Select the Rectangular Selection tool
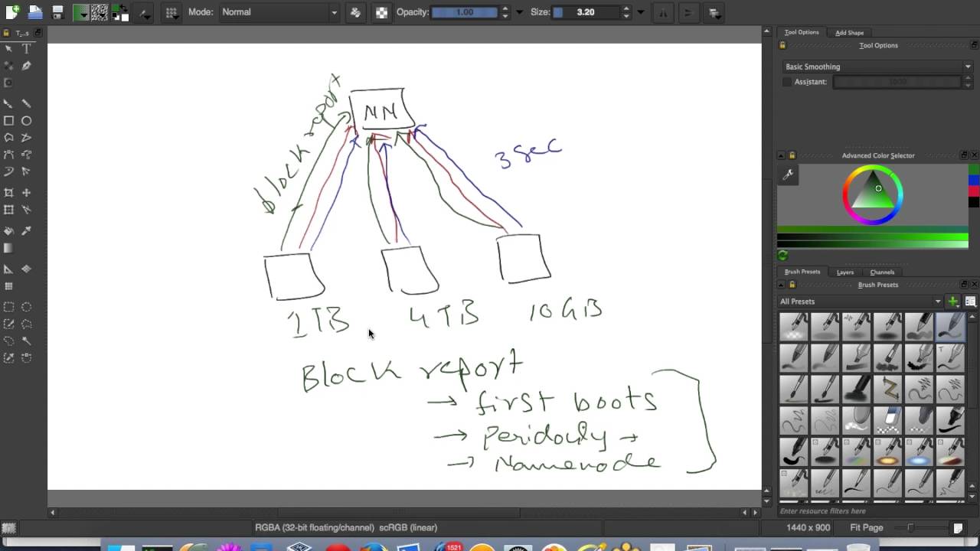Image resolution: width=980 pixels, height=551 pixels. pyautogui.click(x=8, y=307)
